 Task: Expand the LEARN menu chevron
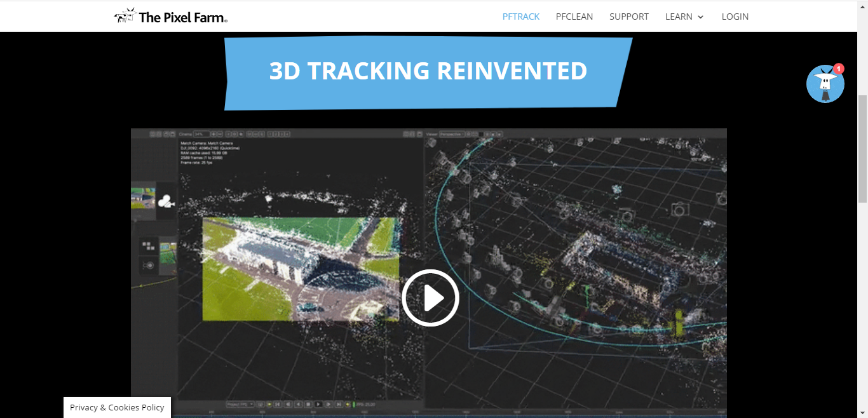pyautogui.click(x=701, y=17)
